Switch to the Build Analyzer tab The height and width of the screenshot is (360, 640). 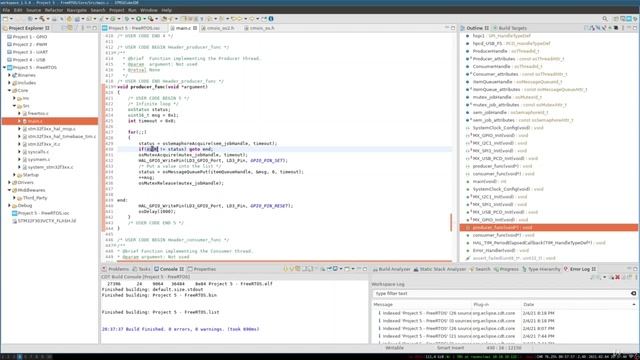[391, 269]
